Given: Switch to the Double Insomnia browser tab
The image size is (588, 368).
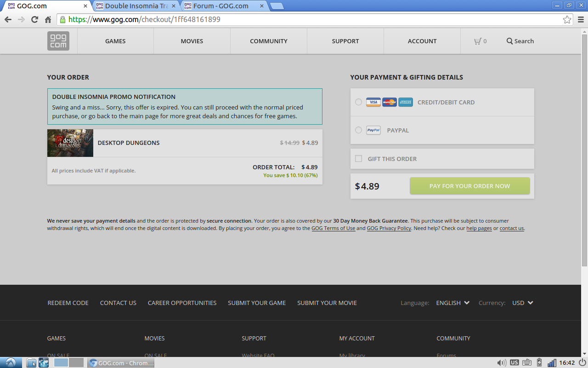Looking at the screenshot, I should tap(136, 6).
